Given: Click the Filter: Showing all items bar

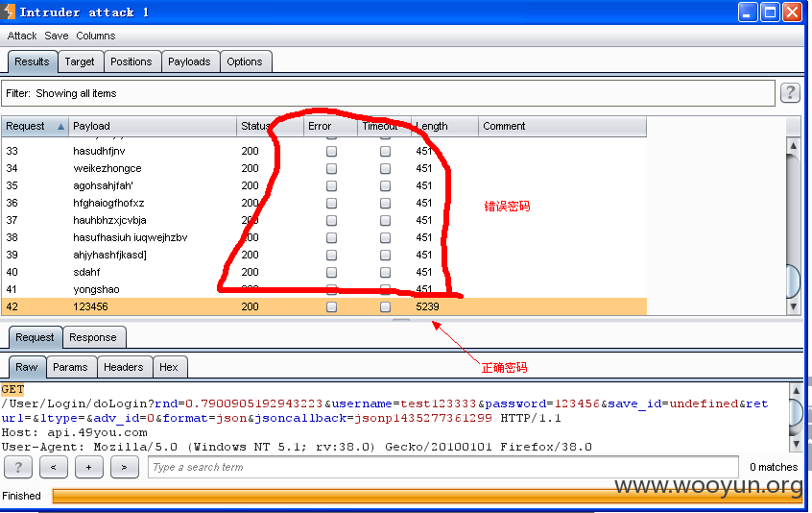Looking at the screenshot, I should pyautogui.click(x=389, y=93).
